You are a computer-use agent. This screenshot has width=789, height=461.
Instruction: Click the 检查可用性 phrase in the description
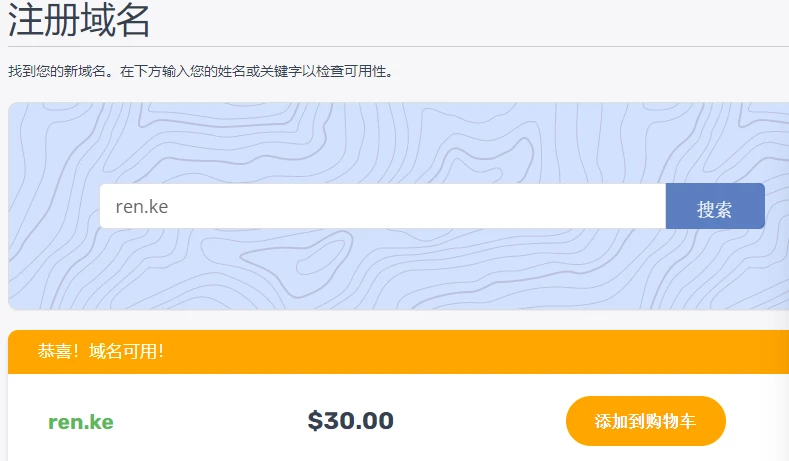tap(358, 72)
